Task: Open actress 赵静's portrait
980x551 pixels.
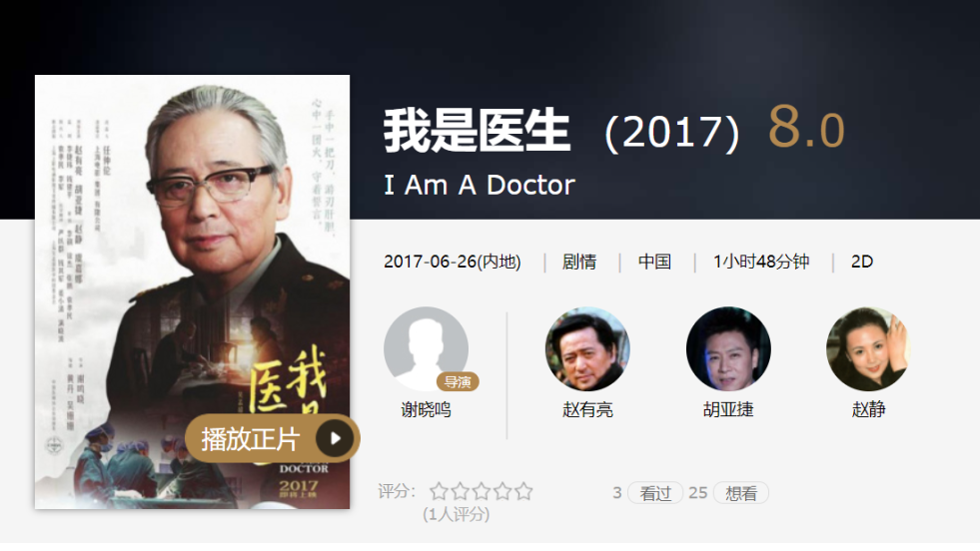Action: tap(868, 348)
